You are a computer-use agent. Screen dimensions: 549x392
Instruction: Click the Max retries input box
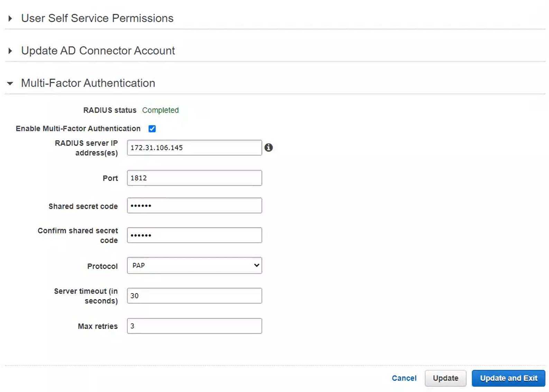[194, 326]
